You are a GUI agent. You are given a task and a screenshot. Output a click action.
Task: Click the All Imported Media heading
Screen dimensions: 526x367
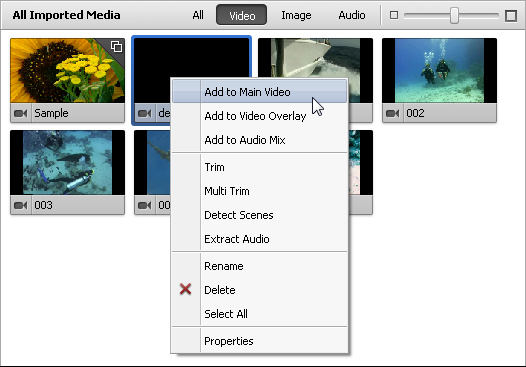pos(66,15)
